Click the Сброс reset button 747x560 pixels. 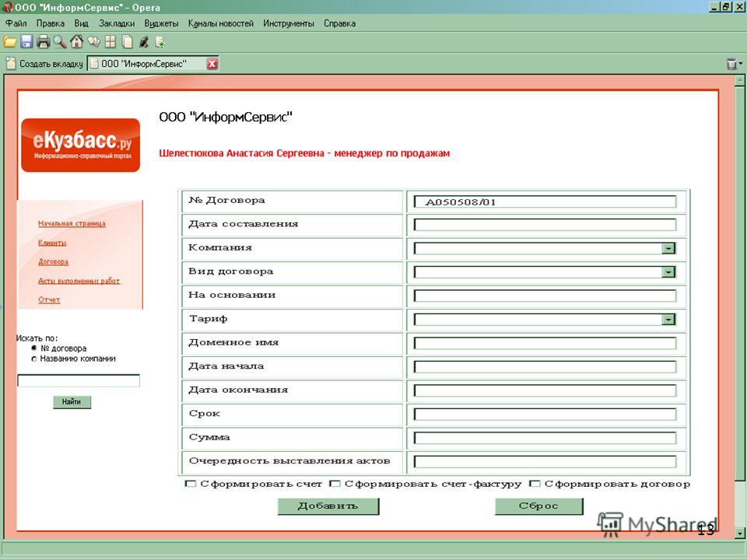pyautogui.click(x=538, y=506)
